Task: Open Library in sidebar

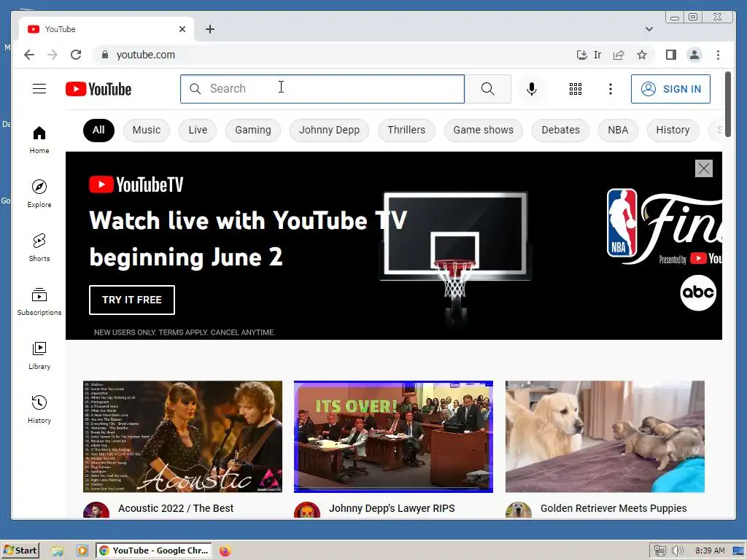Action: [x=39, y=355]
